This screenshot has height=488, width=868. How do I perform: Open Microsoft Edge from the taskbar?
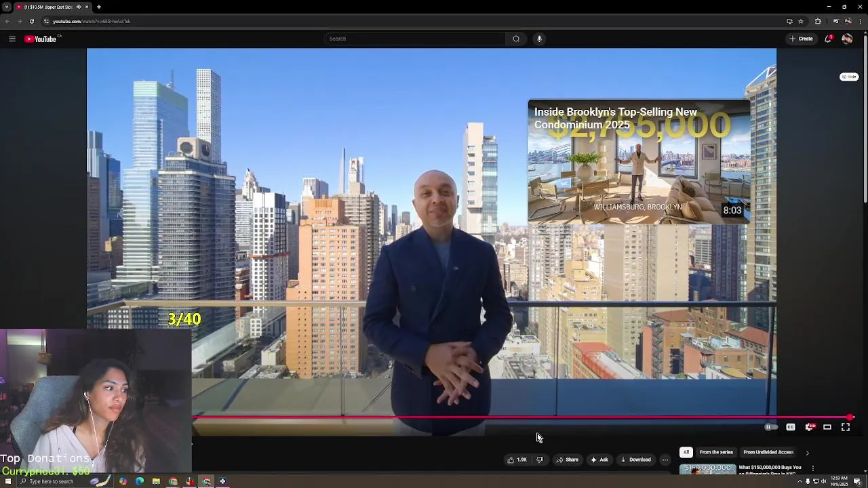pyautogui.click(x=139, y=481)
